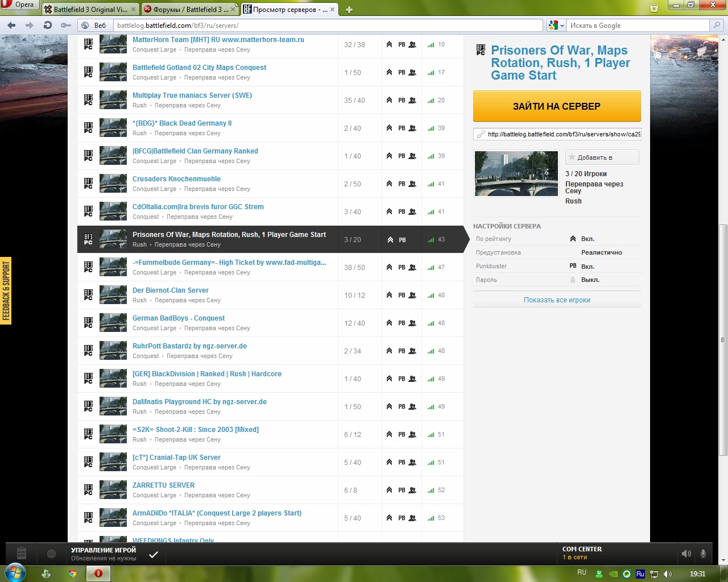Click the Prisoners Of War server title heading

[561, 63]
